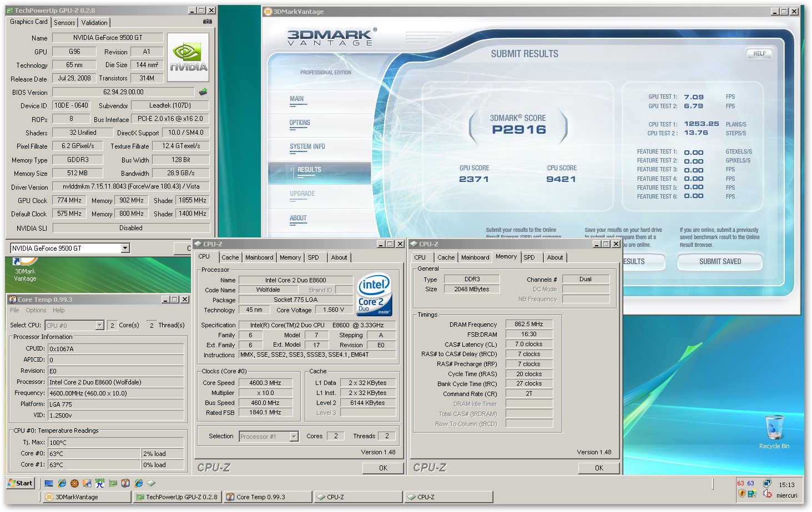Open About tab in the CPU-Z memory window
The image size is (812, 512).
[x=555, y=257]
